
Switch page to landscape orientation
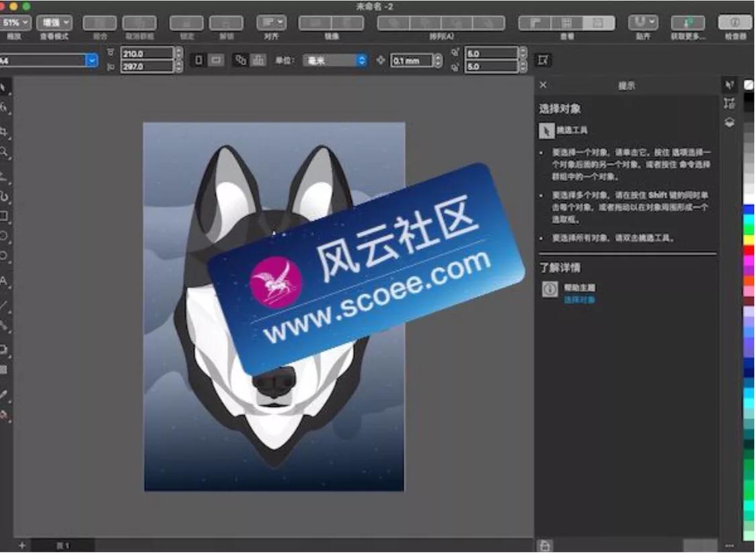[x=217, y=60]
